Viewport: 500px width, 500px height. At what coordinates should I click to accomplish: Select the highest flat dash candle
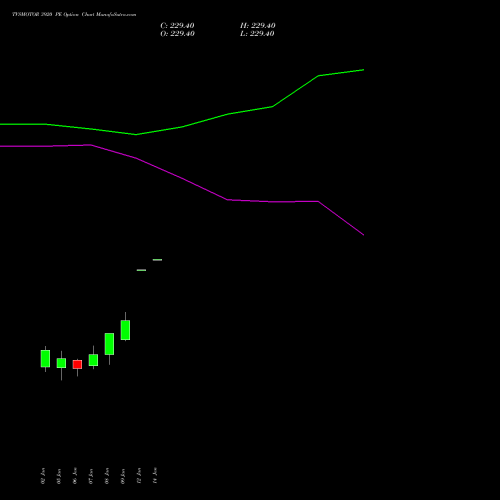(157, 260)
